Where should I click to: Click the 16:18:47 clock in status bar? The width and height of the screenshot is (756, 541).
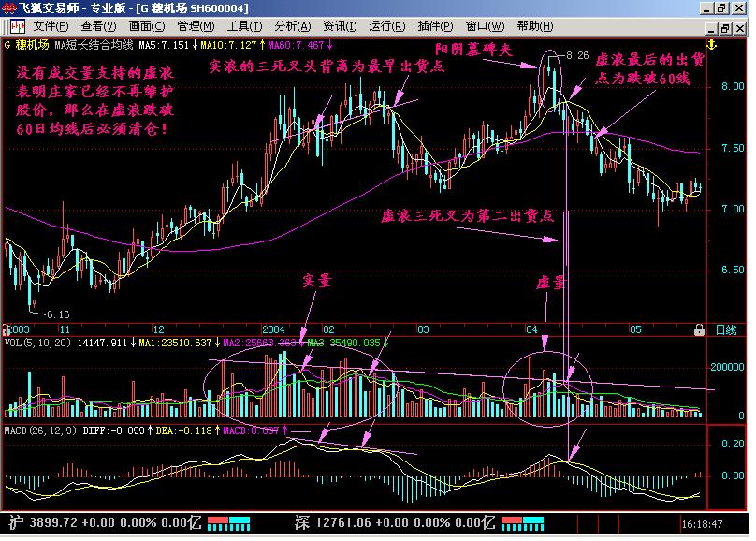[x=702, y=524]
